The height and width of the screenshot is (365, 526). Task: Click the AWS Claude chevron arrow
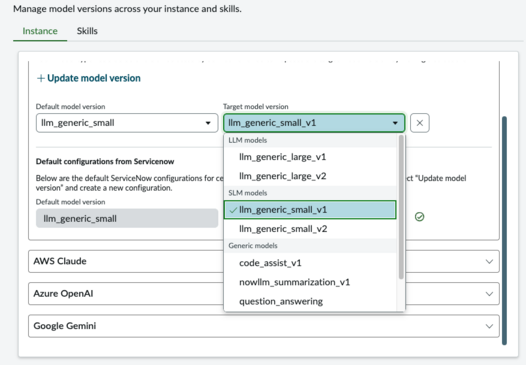pyautogui.click(x=489, y=261)
